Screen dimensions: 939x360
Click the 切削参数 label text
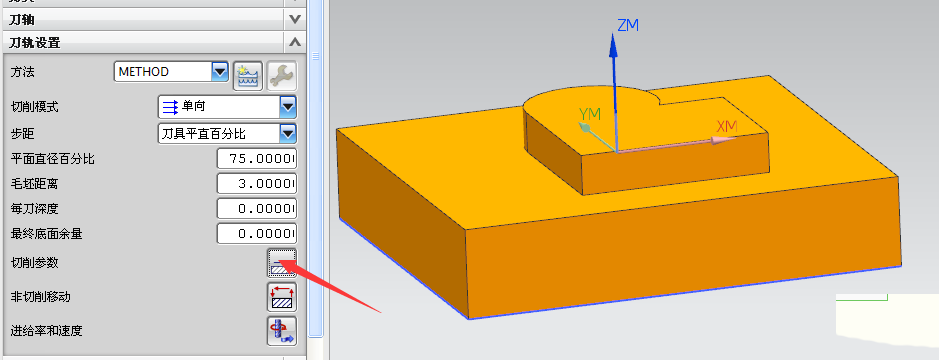(x=35, y=262)
